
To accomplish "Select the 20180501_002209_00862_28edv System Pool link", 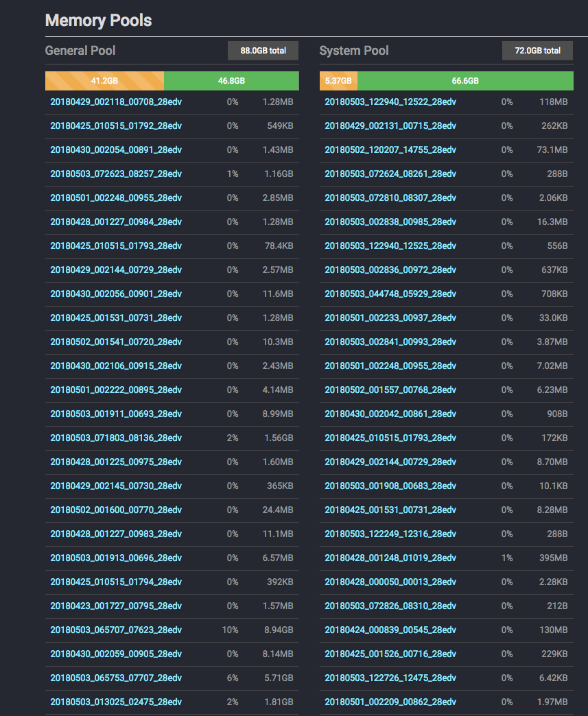I will pyautogui.click(x=388, y=702).
